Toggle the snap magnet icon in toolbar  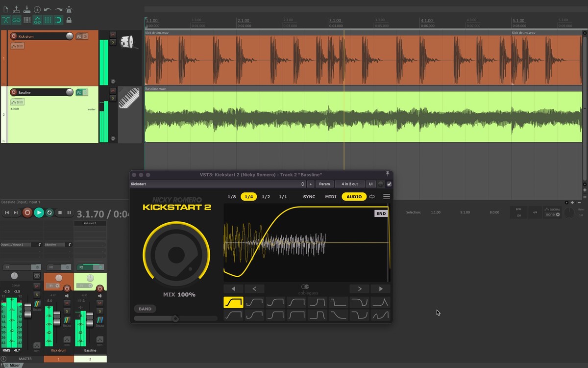click(x=58, y=20)
